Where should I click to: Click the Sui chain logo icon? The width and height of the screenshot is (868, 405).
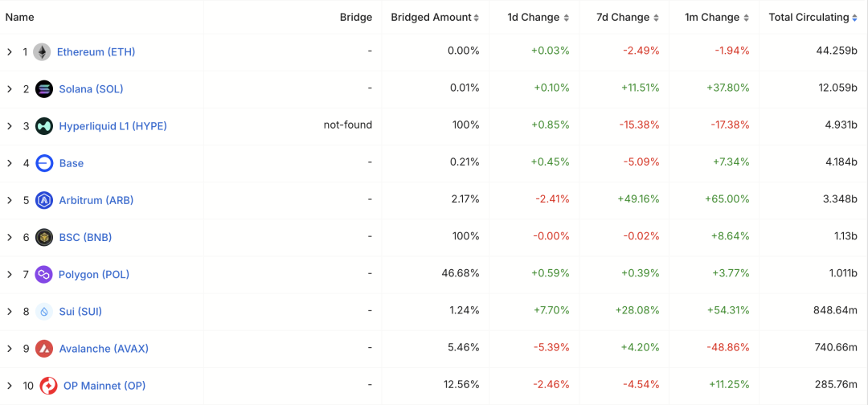click(x=44, y=312)
